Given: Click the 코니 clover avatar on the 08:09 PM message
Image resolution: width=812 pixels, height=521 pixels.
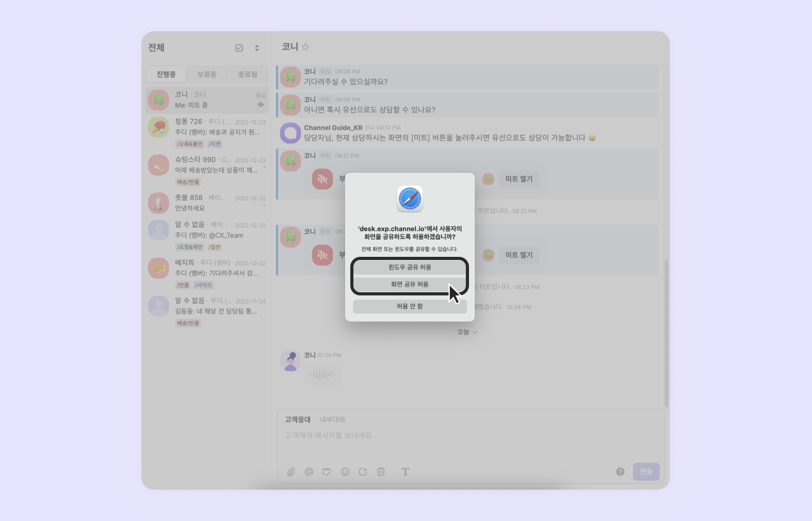Looking at the screenshot, I should pos(290,105).
